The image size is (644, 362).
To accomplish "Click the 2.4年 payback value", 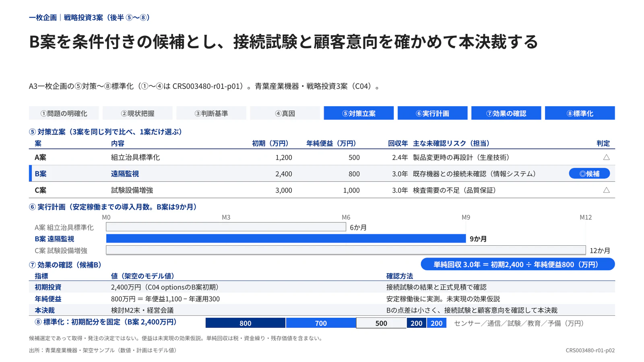I will tap(400, 157).
